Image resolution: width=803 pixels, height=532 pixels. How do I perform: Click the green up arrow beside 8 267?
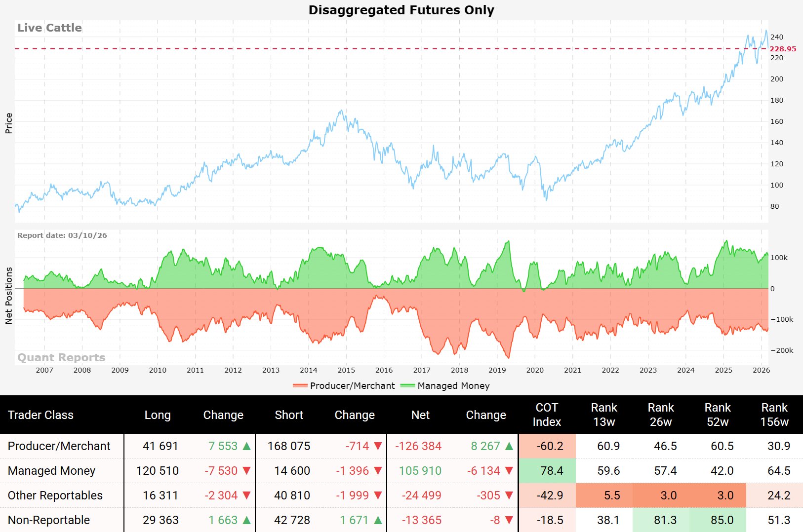coord(509,446)
